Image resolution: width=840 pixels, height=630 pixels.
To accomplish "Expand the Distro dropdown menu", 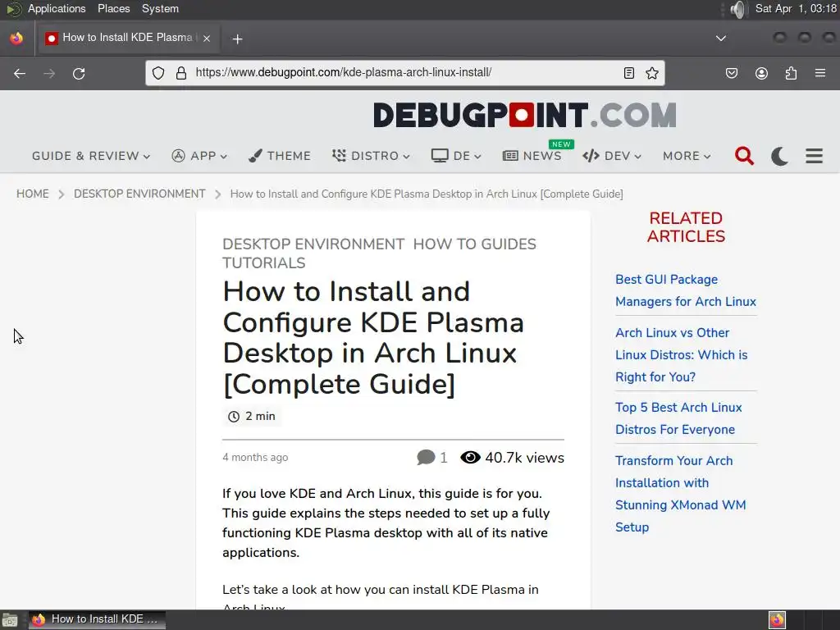I will pyautogui.click(x=371, y=156).
